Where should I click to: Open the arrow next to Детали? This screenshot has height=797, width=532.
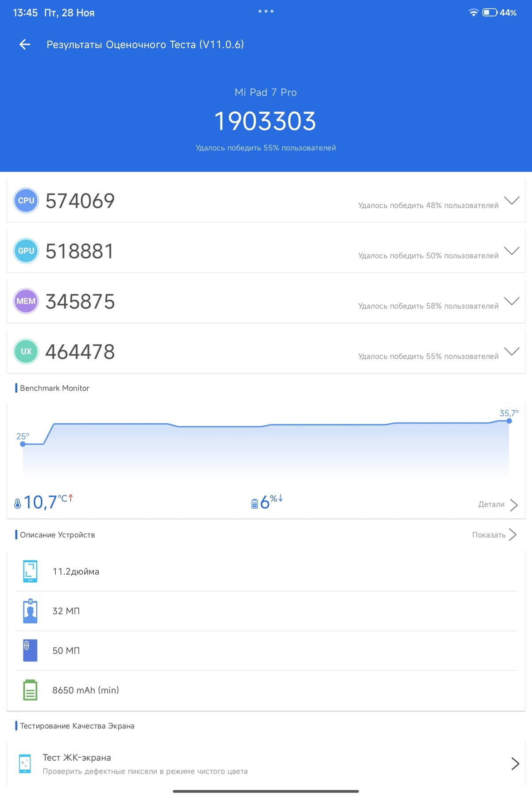(514, 505)
